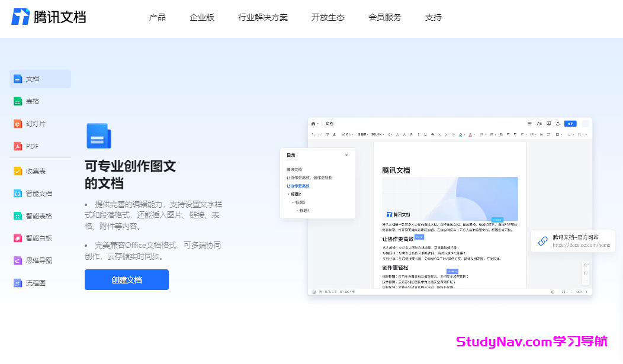Open the 腾讯文档-官方网站 link card
Viewport: 623px width, 364px height.
click(x=573, y=241)
